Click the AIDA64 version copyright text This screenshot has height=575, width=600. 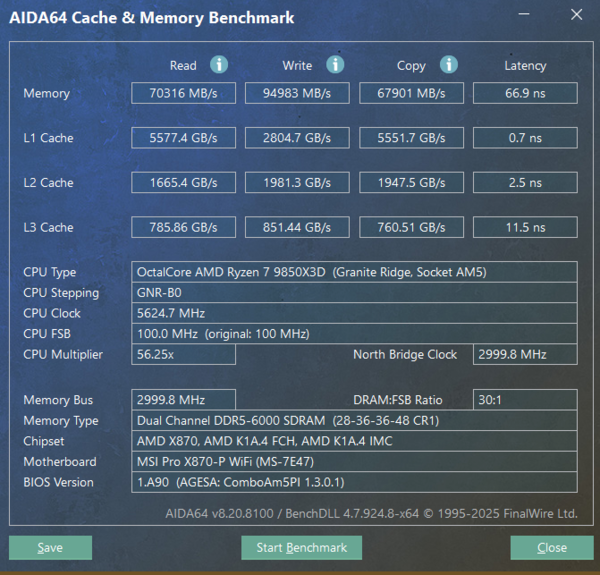pos(371,513)
